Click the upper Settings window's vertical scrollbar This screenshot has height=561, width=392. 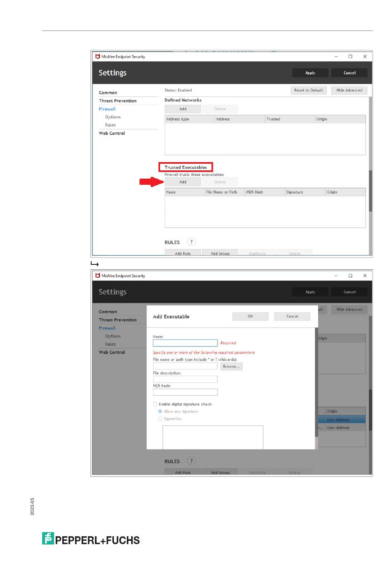[371, 191]
